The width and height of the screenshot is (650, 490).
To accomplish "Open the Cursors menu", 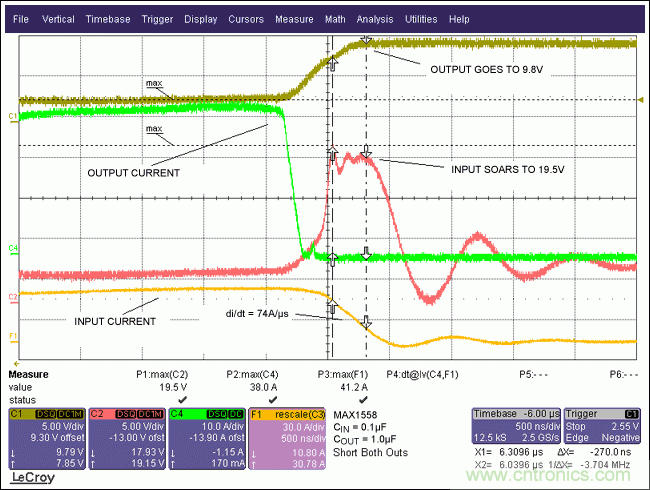I will pyautogui.click(x=246, y=19).
